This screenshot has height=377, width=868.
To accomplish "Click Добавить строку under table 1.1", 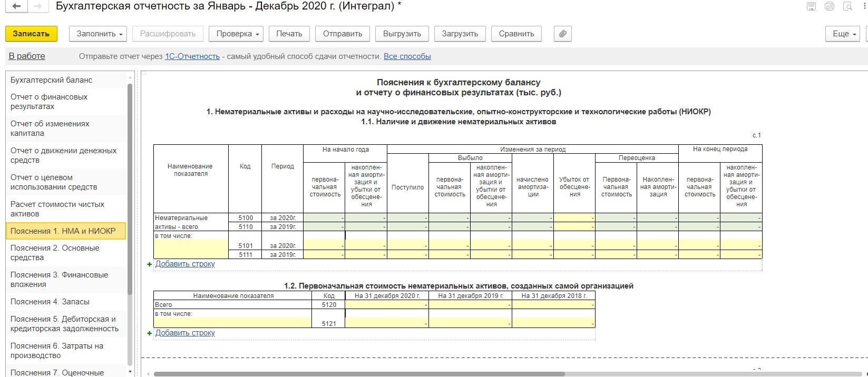I will click(185, 264).
